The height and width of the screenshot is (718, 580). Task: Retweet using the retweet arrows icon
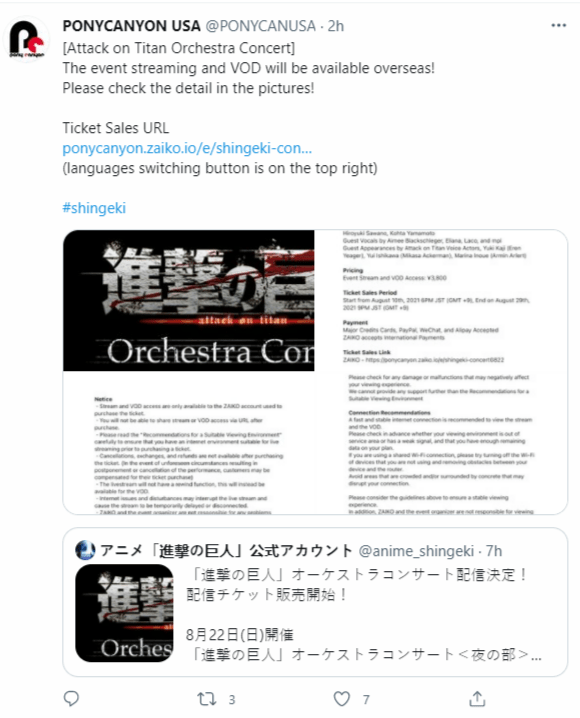click(206, 699)
